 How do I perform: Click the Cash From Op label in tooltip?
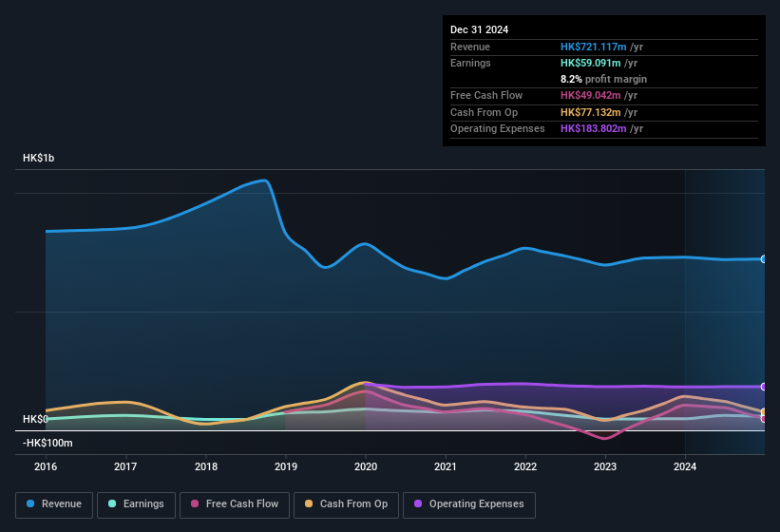click(x=484, y=112)
